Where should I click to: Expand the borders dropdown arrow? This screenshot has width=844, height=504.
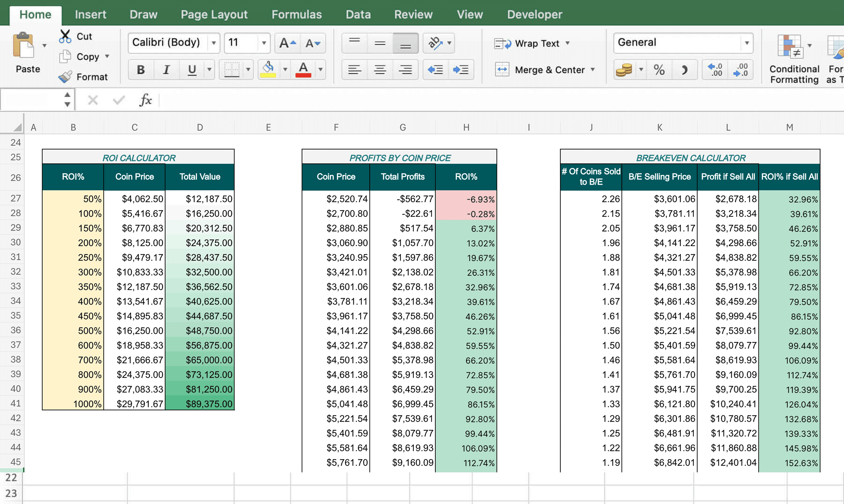coord(249,70)
